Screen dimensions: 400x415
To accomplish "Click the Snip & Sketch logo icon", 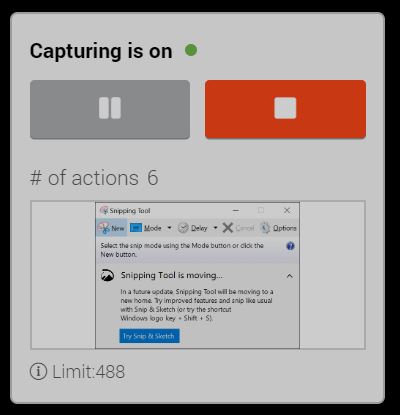I will click(x=107, y=276).
